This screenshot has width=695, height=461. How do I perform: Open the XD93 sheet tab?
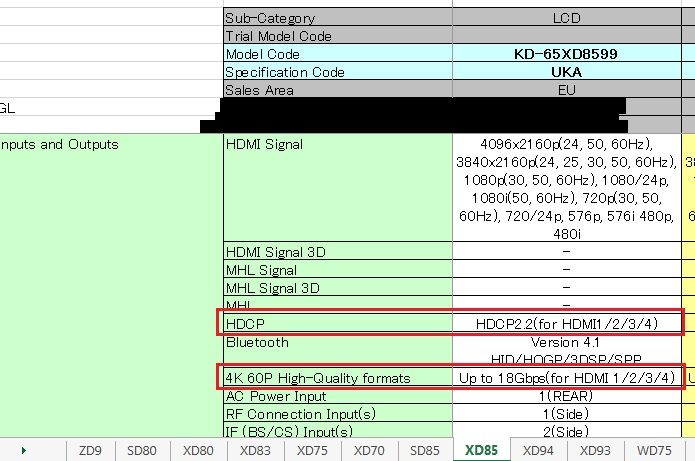point(595,450)
